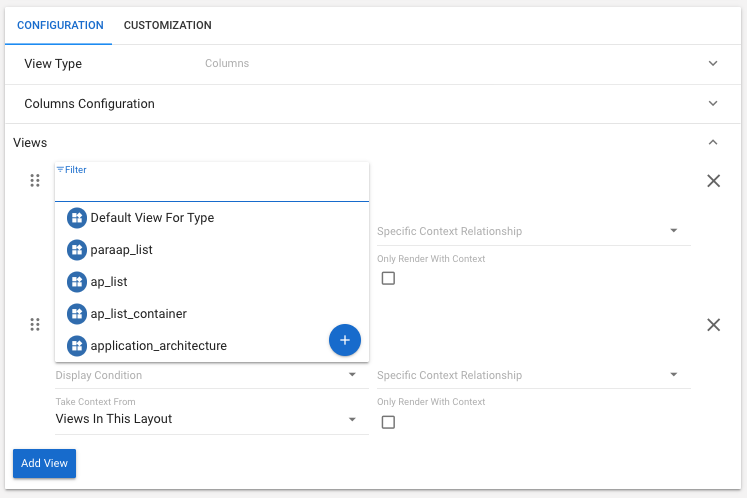Expand the View Type section
Image resolution: width=747 pixels, height=498 pixels.
click(x=713, y=64)
